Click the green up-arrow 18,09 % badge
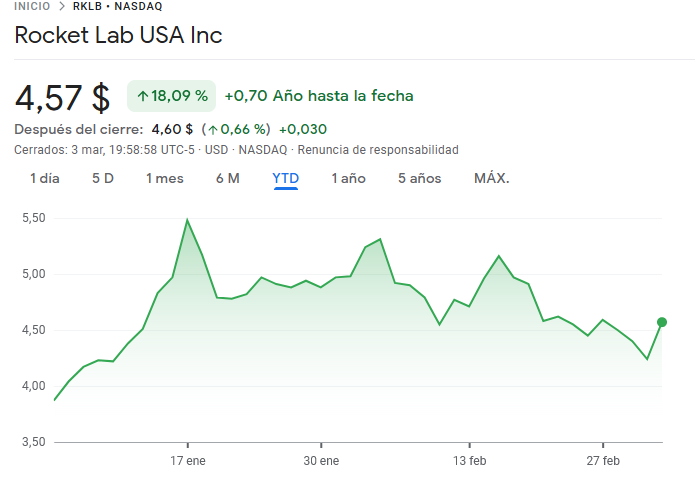Screen dimensions: 695x479 pos(172,96)
